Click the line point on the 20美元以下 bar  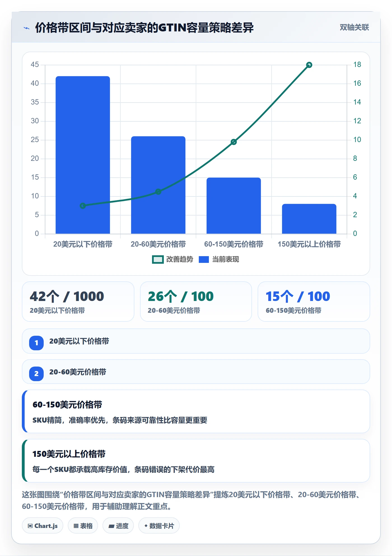83,206
